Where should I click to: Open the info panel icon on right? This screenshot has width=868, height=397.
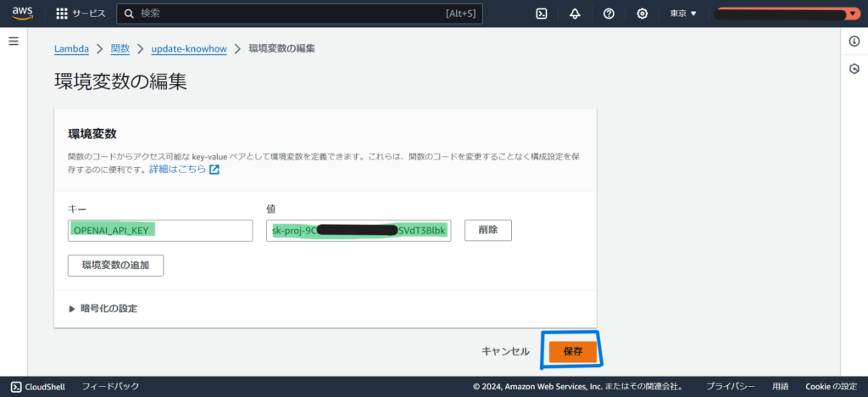click(x=854, y=42)
